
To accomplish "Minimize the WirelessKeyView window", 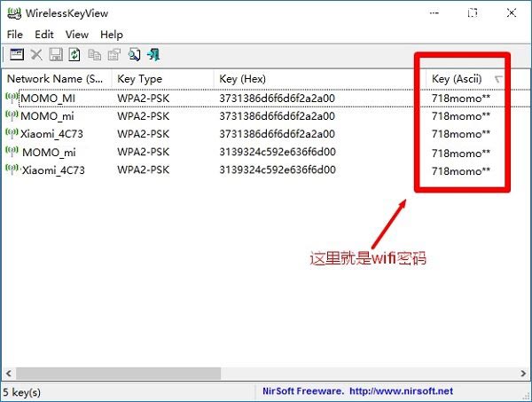I will point(434,13).
